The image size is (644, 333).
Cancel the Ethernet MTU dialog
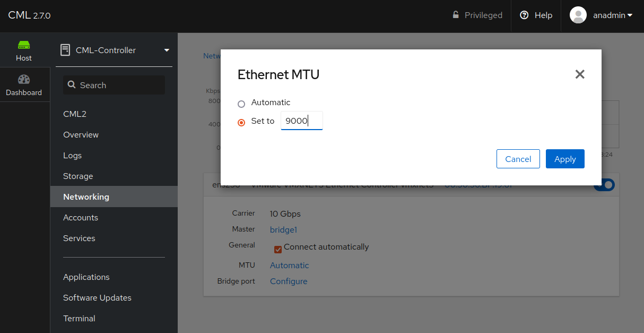518,158
